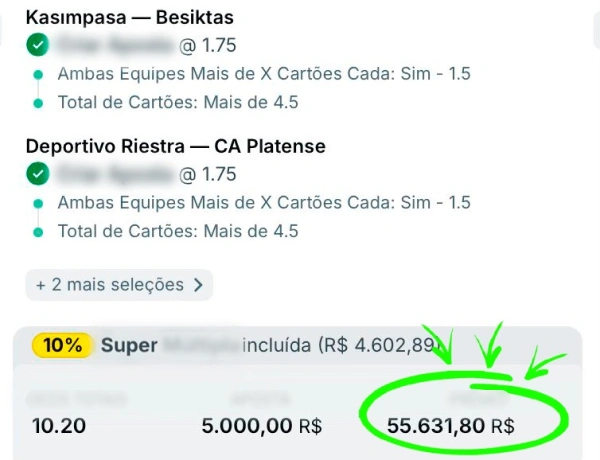600x460 pixels.
Task: Click the total odds value 10.20
Action: (59, 426)
